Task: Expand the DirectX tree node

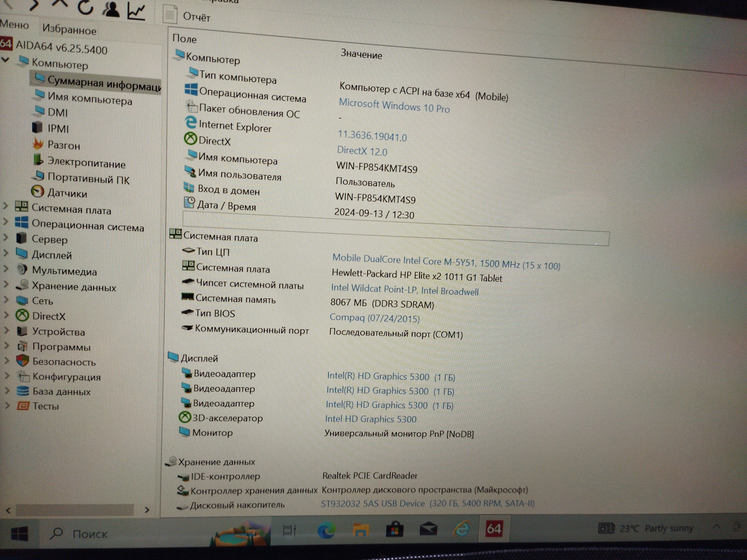Action: click(5, 315)
